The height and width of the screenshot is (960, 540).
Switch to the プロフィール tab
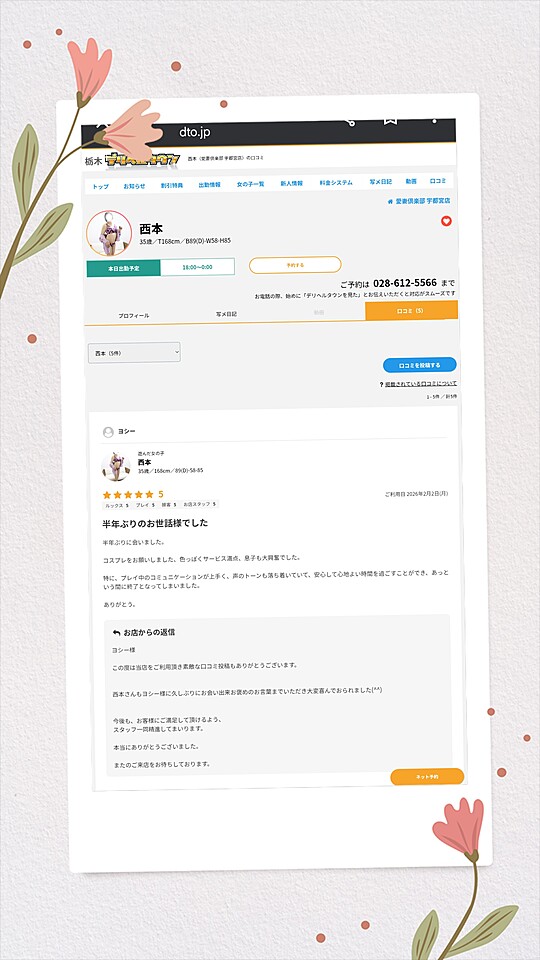click(133, 315)
